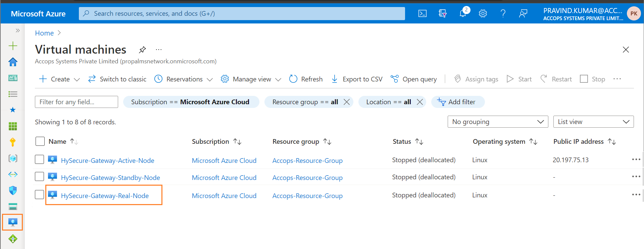The height and width of the screenshot is (249, 644).
Task: Remove the Location filter with X
Action: (x=419, y=102)
